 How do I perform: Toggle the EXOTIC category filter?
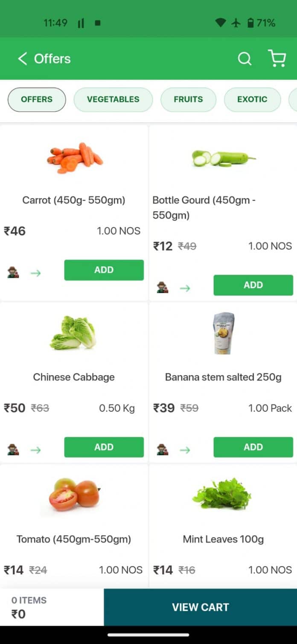[252, 99]
